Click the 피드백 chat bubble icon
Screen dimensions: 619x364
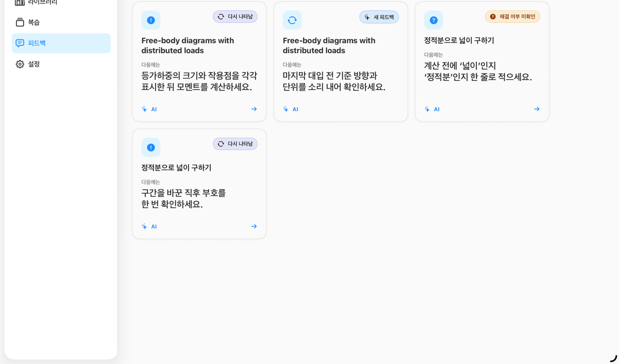pos(20,43)
